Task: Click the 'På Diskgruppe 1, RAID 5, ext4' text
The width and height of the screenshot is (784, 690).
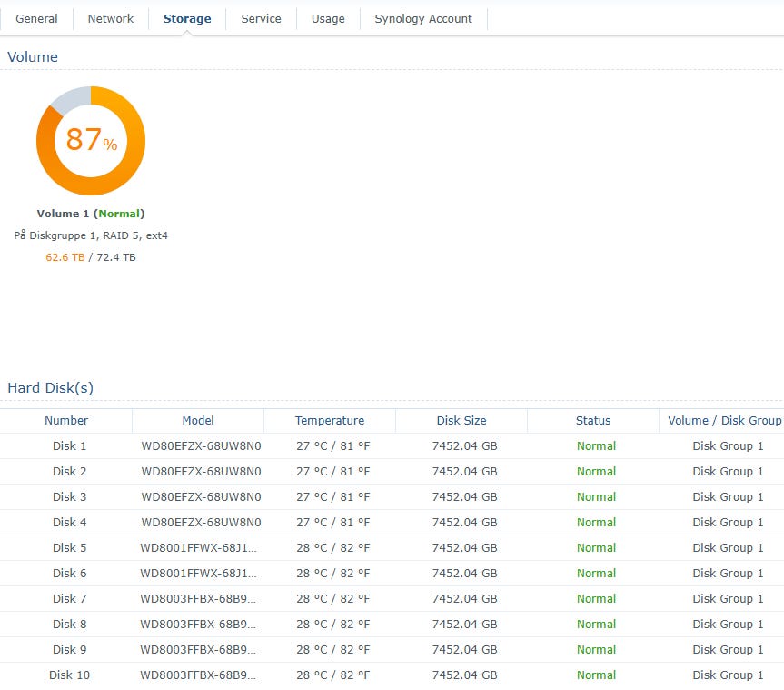Action: pos(91,235)
